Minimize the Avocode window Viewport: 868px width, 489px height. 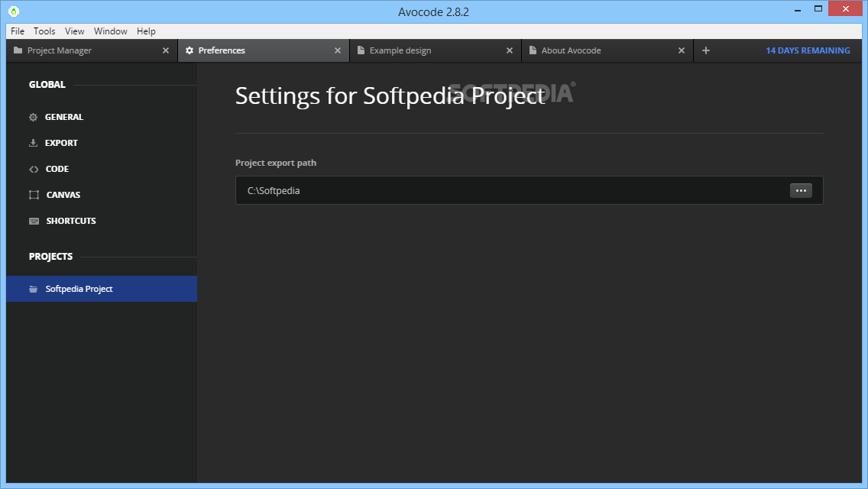[x=798, y=9]
